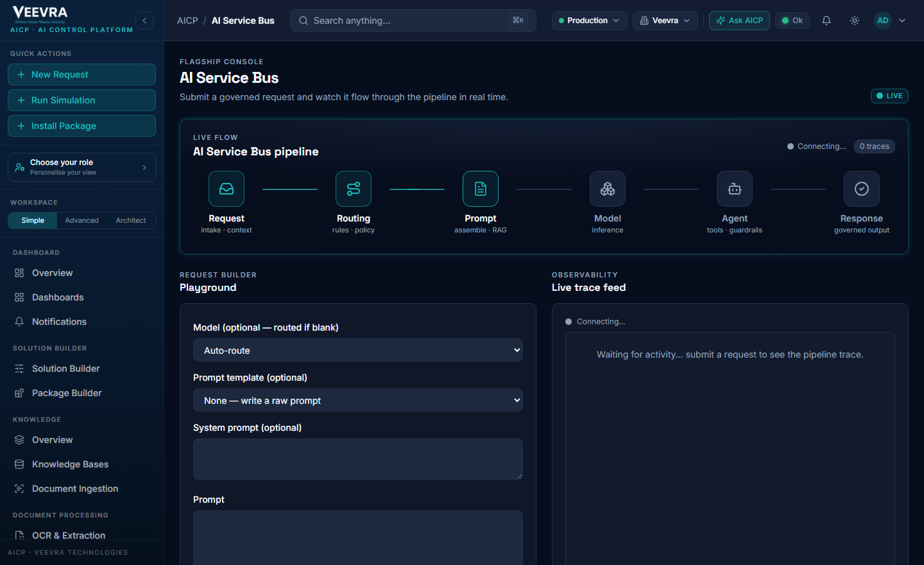
Task: Click the Request pipeline stage icon
Action: coord(227,189)
